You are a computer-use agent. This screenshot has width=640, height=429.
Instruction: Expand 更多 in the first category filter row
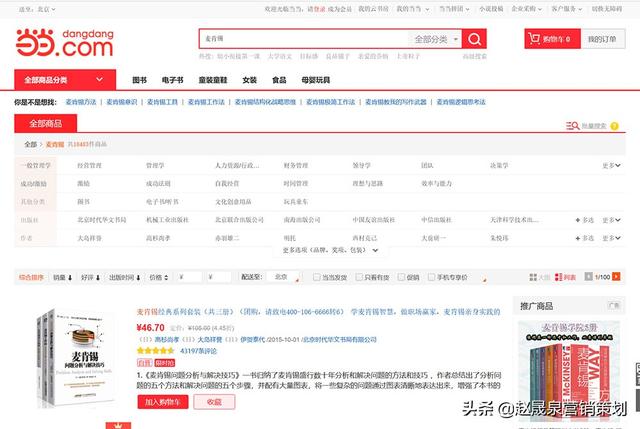[611, 165]
